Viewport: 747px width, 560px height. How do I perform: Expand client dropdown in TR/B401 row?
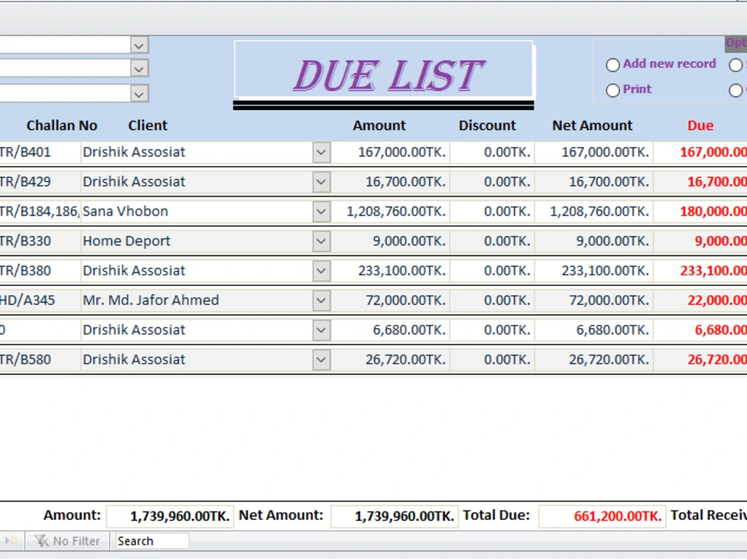coord(321,152)
